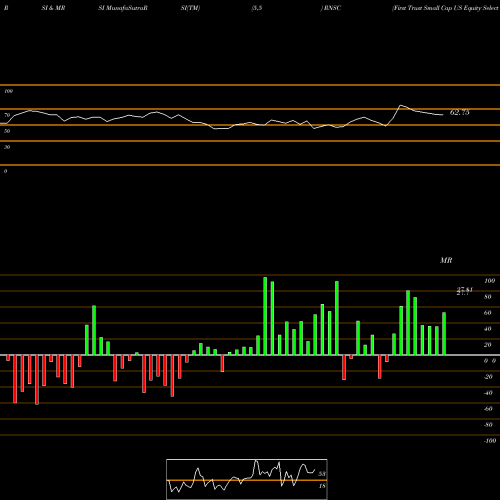The width and height of the screenshot is (500, 500).
Task: Click the last green bar of the MR chart
Action: click(x=444, y=334)
